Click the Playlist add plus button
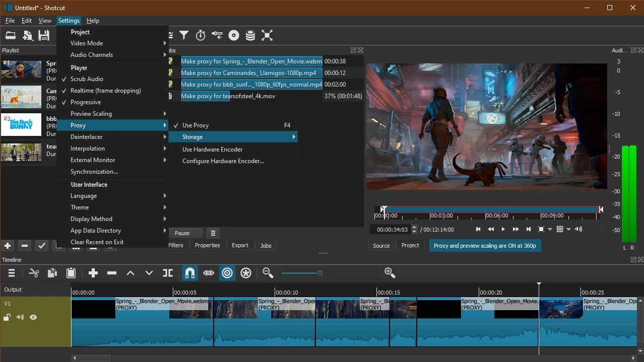Image resolution: width=644 pixels, height=362 pixels. pos(8,246)
